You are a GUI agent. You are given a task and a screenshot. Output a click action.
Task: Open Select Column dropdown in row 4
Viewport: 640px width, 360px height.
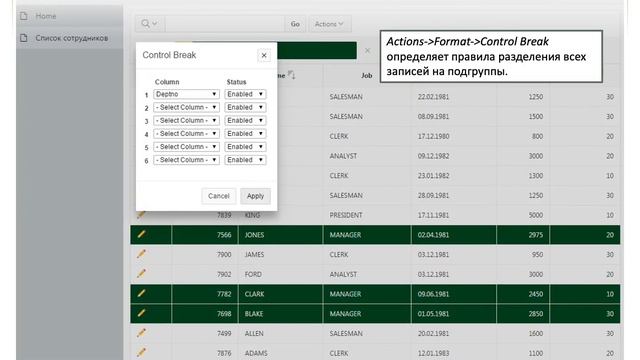point(186,133)
